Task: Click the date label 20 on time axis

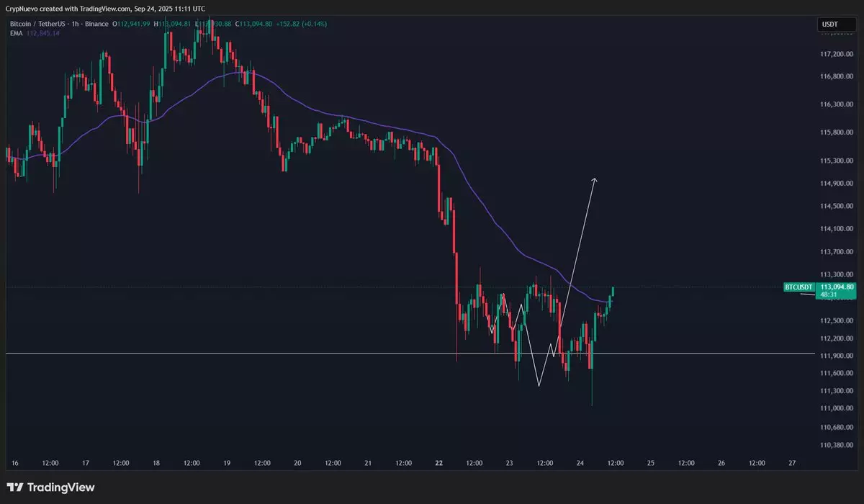Action: 297,463
